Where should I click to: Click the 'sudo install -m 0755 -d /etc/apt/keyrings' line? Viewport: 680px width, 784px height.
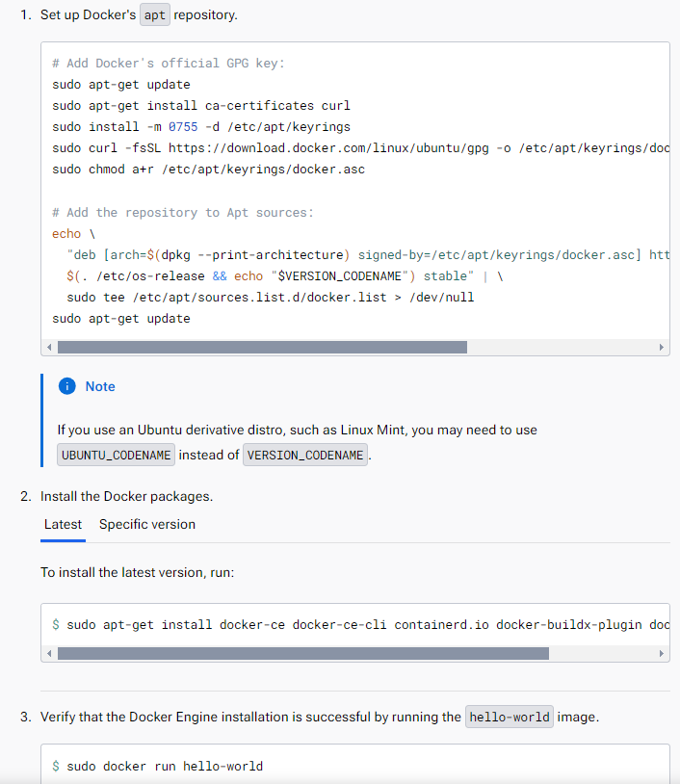click(201, 127)
